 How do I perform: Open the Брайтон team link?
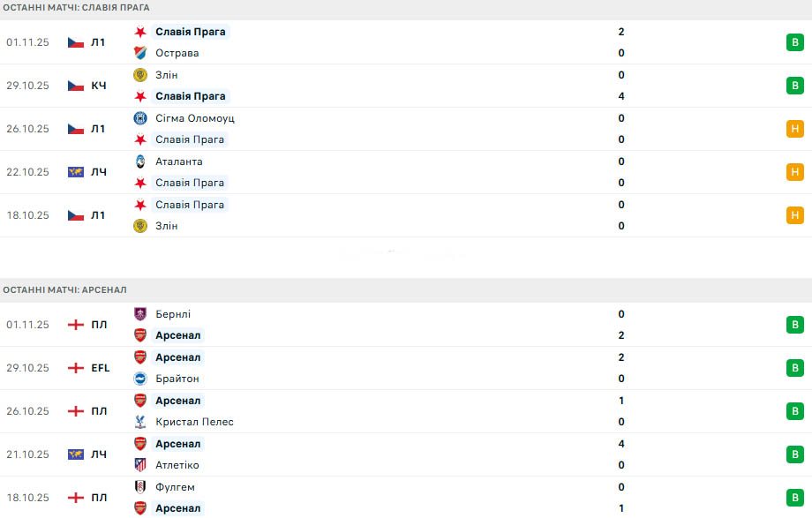pos(177,379)
